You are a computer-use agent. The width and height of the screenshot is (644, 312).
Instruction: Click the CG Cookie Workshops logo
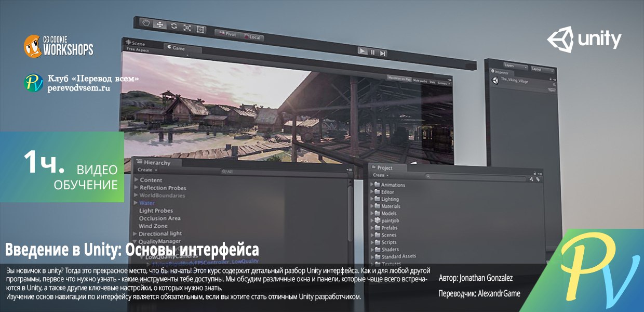point(58,46)
